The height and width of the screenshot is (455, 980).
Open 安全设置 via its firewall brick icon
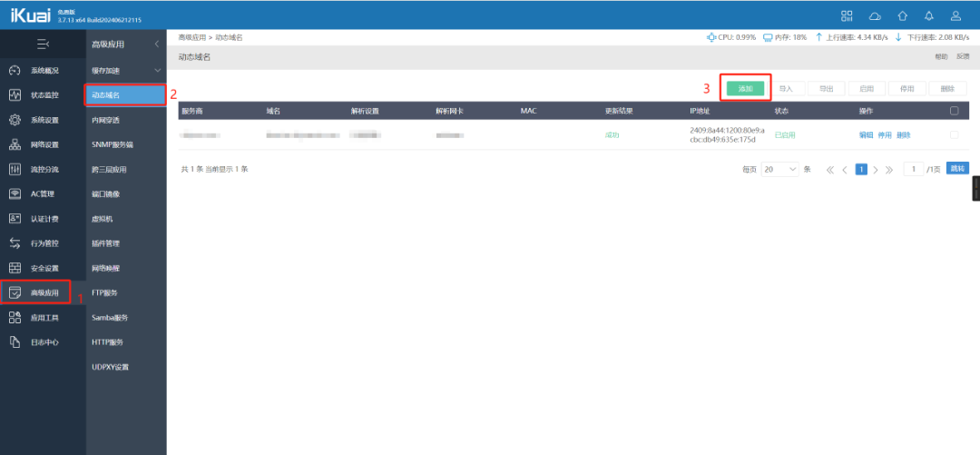coord(15,268)
